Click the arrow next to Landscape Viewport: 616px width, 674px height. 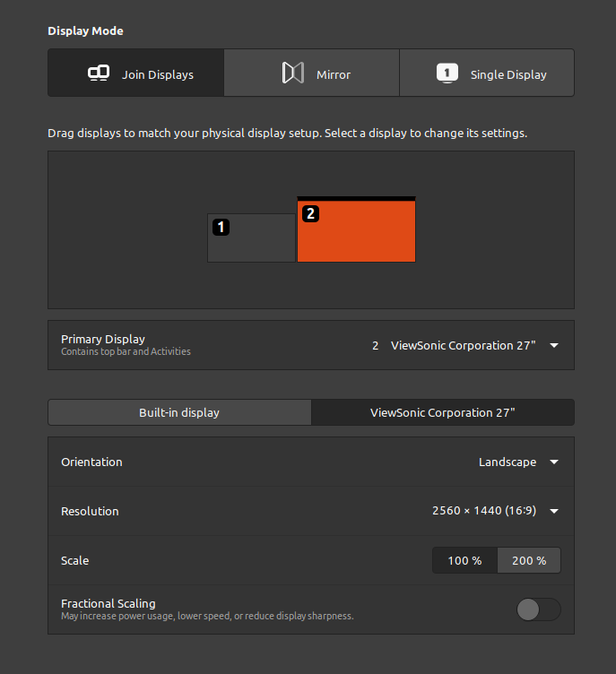[x=554, y=462]
